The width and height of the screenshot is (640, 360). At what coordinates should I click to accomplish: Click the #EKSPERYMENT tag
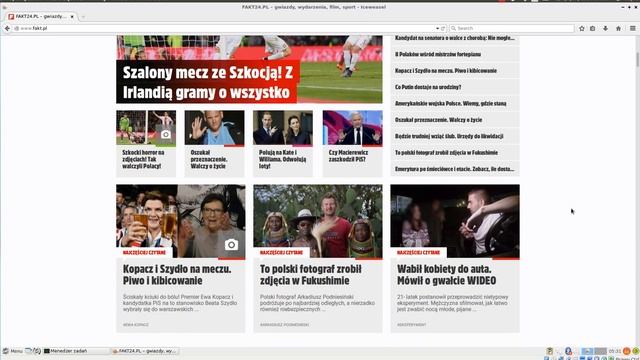pyautogui.click(x=411, y=324)
